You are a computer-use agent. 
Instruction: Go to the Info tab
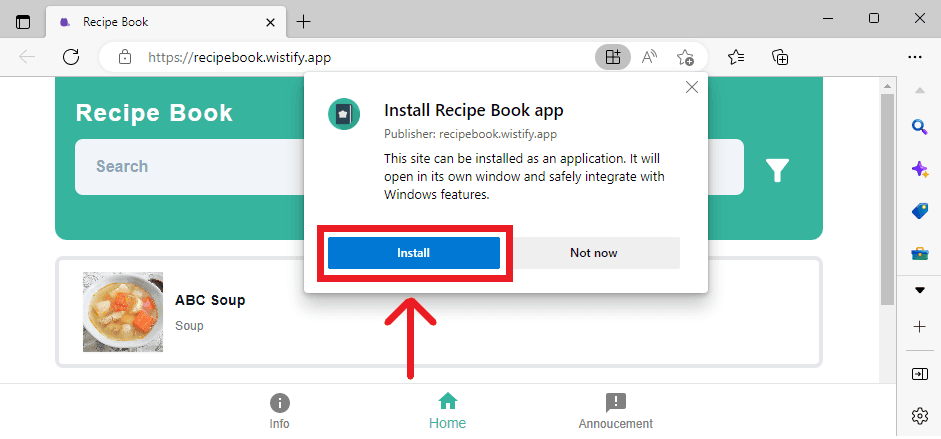click(279, 411)
